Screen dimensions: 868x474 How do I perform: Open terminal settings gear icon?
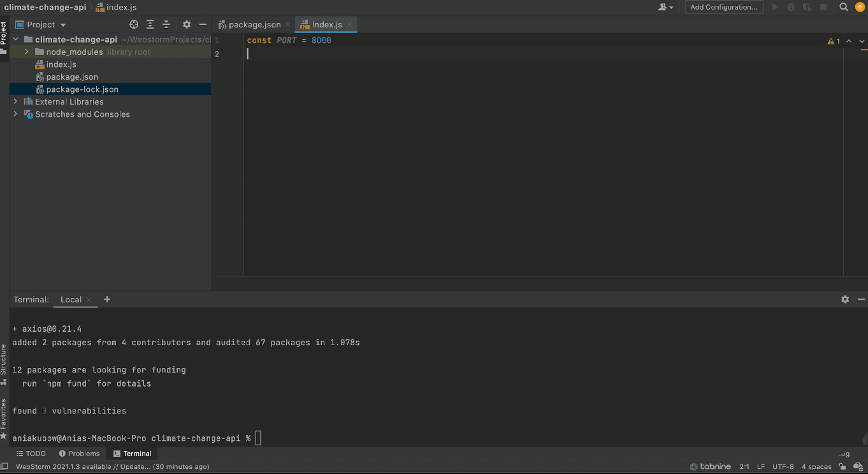(845, 299)
